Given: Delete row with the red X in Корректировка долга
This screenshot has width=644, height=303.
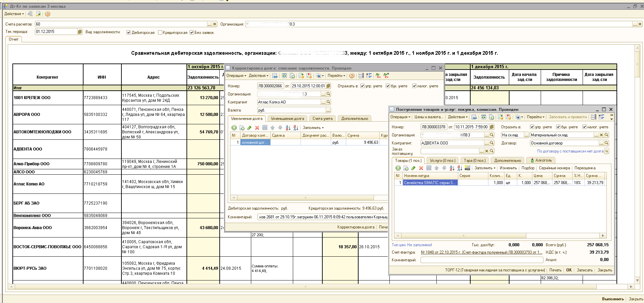Looking at the screenshot, I should pyautogui.click(x=257, y=128).
